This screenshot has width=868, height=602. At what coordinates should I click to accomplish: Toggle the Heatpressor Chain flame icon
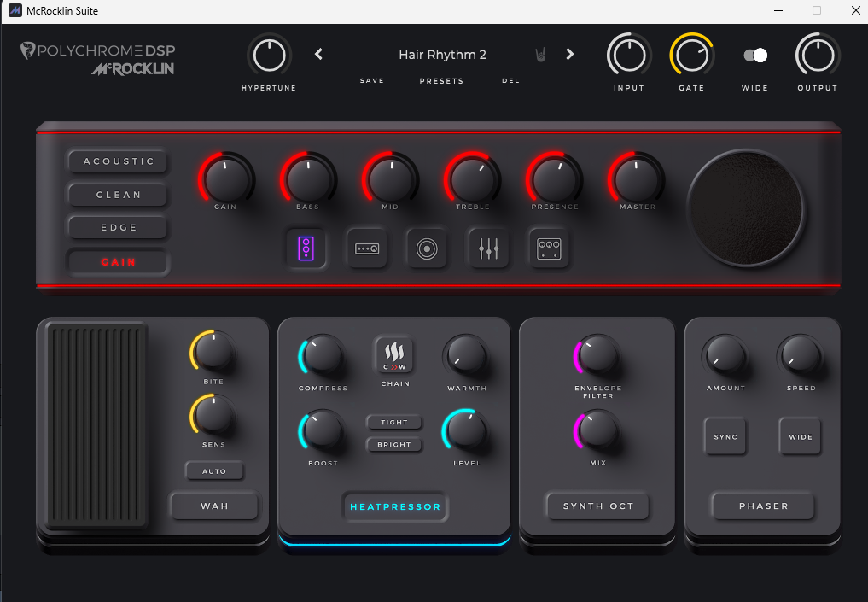pyautogui.click(x=394, y=355)
